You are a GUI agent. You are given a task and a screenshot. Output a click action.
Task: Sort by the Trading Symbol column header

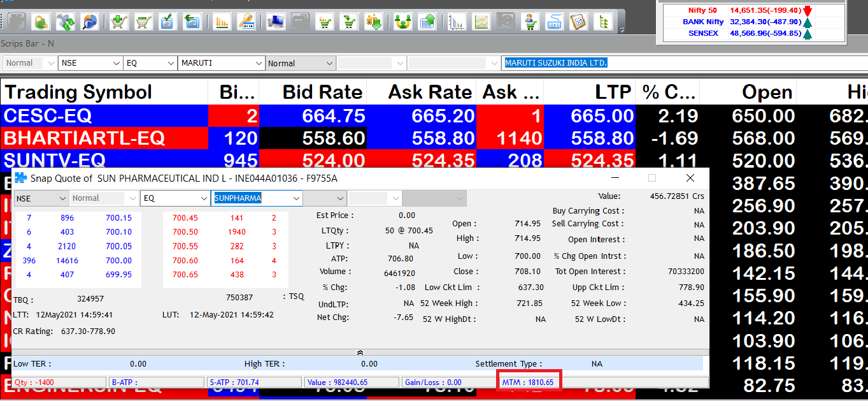click(104, 92)
